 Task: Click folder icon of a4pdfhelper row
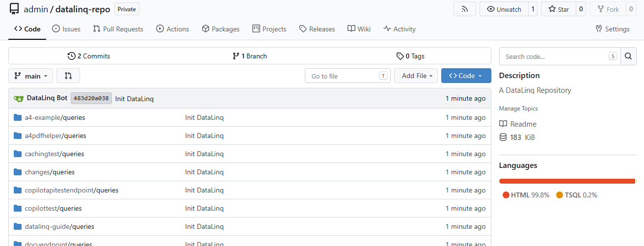point(18,136)
